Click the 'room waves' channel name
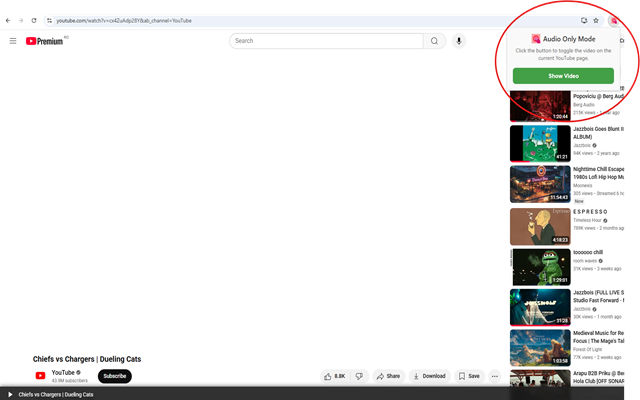The height and width of the screenshot is (400, 640). point(585,261)
